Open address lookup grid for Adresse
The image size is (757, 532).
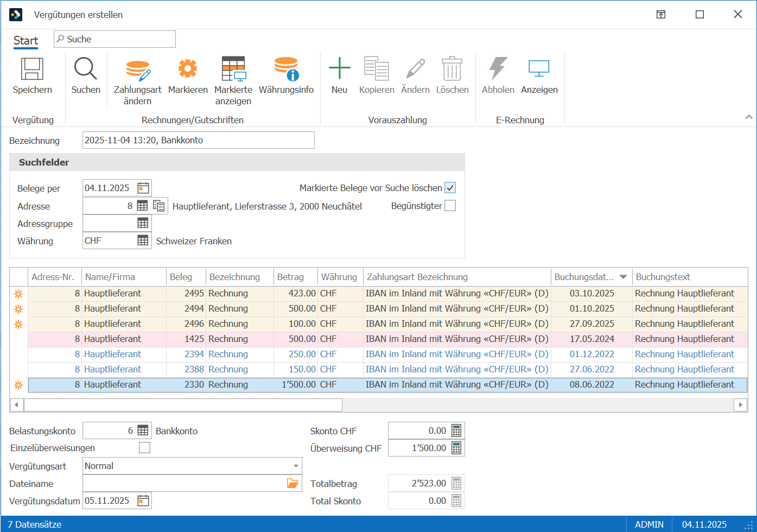point(142,206)
